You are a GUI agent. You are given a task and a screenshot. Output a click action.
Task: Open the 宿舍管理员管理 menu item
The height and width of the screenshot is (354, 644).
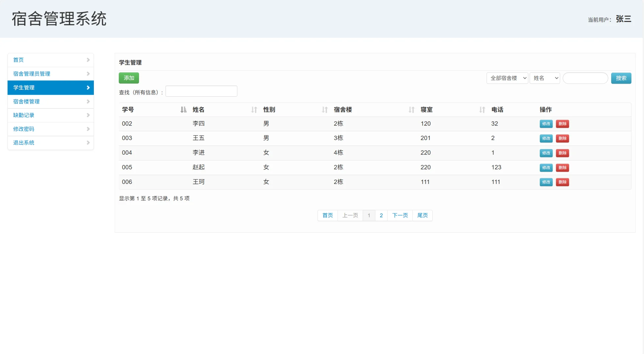pyautogui.click(x=31, y=73)
